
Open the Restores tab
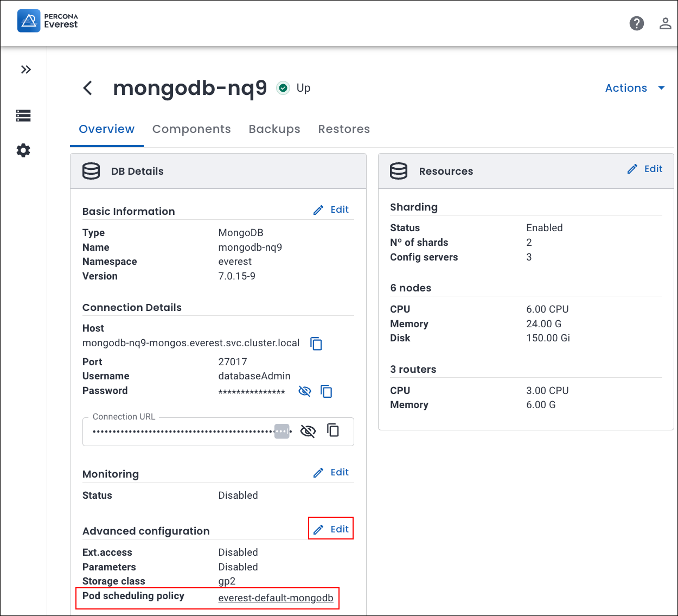coord(344,129)
